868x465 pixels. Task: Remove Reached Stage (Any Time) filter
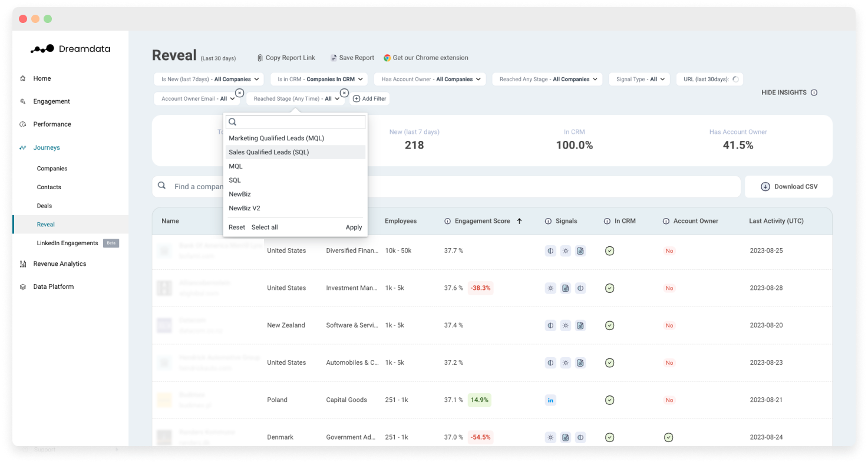point(344,93)
